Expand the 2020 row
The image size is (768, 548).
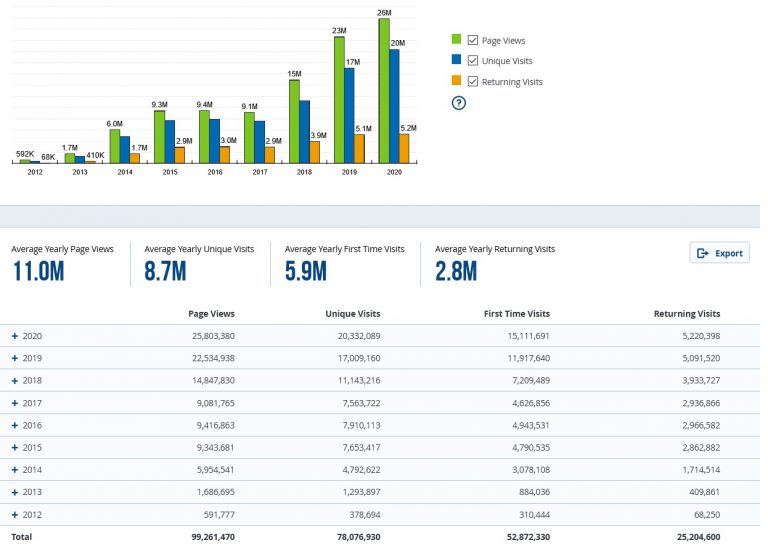pyautogui.click(x=15, y=336)
